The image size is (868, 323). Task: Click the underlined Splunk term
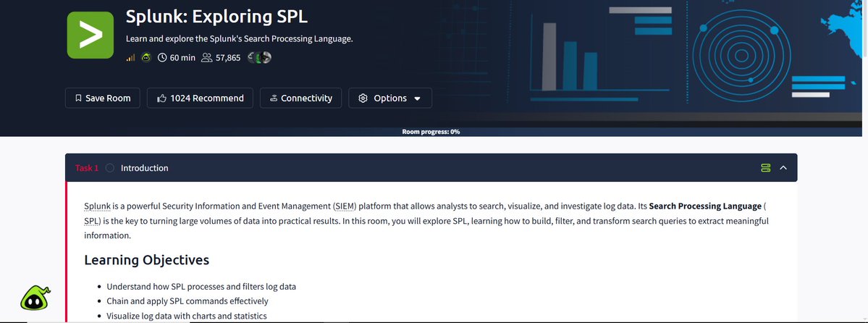97,206
